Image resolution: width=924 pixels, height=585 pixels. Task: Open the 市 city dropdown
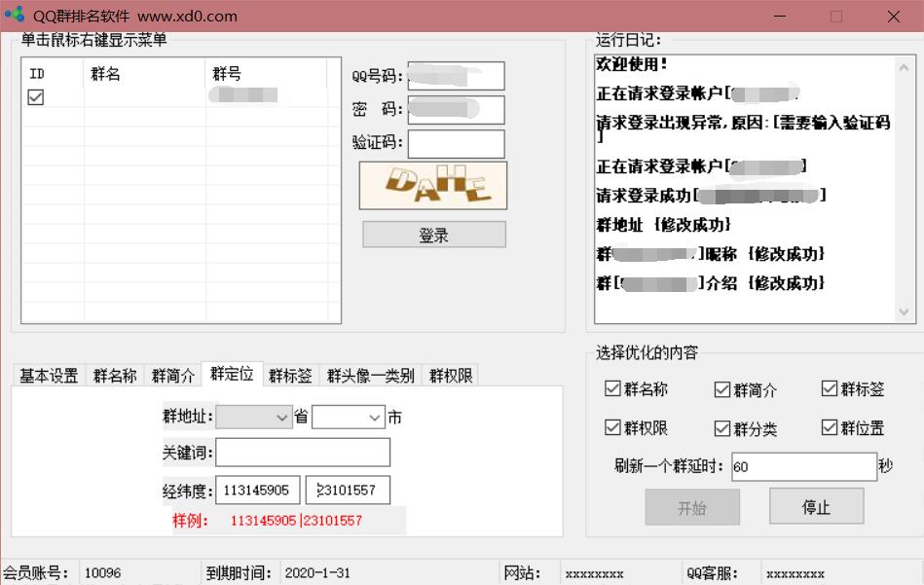click(x=349, y=418)
